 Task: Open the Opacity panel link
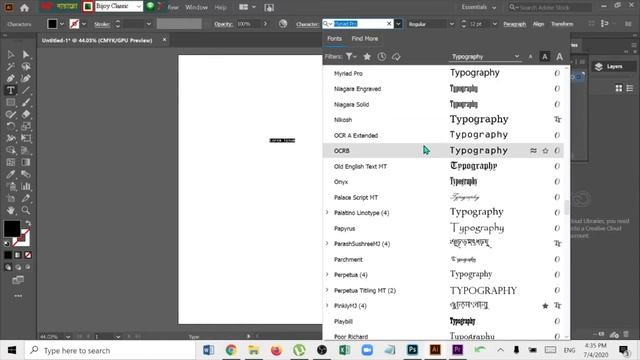[223, 24]
